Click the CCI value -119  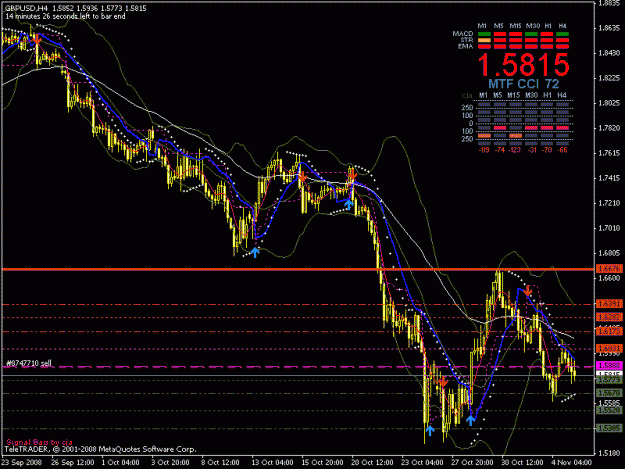[484, 150]
